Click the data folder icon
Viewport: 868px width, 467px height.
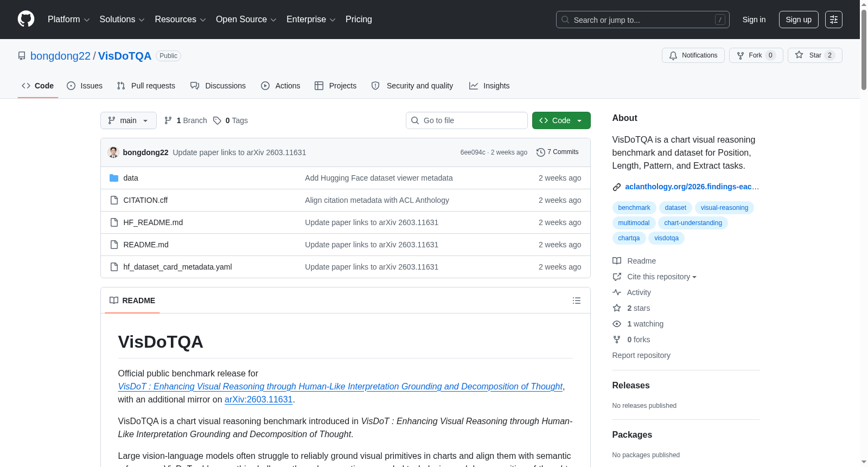coord(114,178)
